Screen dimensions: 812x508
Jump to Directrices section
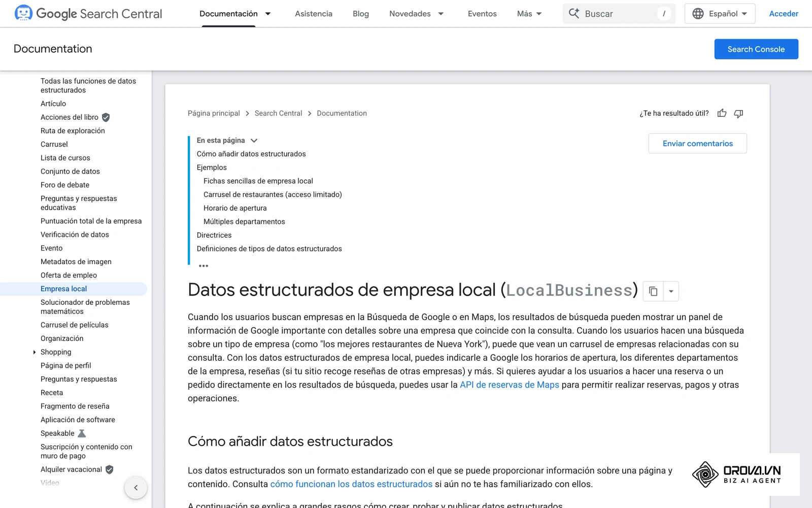pyautogui.click(x=214, y=235)
